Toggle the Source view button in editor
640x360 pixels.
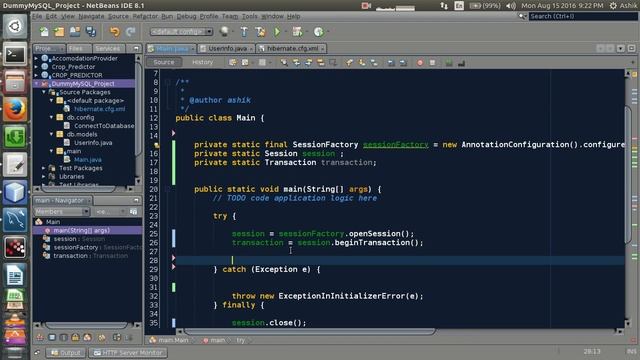point(164,62)
